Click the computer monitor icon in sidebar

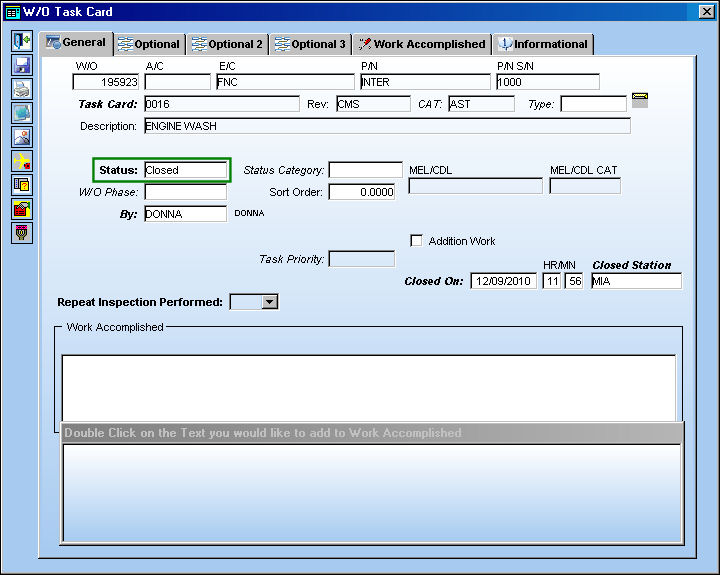(x=22, y=113)
